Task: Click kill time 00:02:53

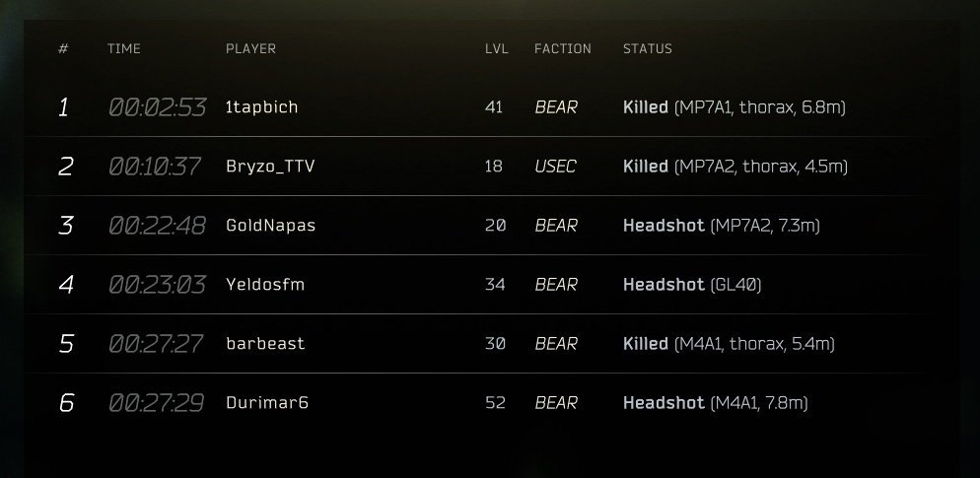Action: [x=157, y=107]
